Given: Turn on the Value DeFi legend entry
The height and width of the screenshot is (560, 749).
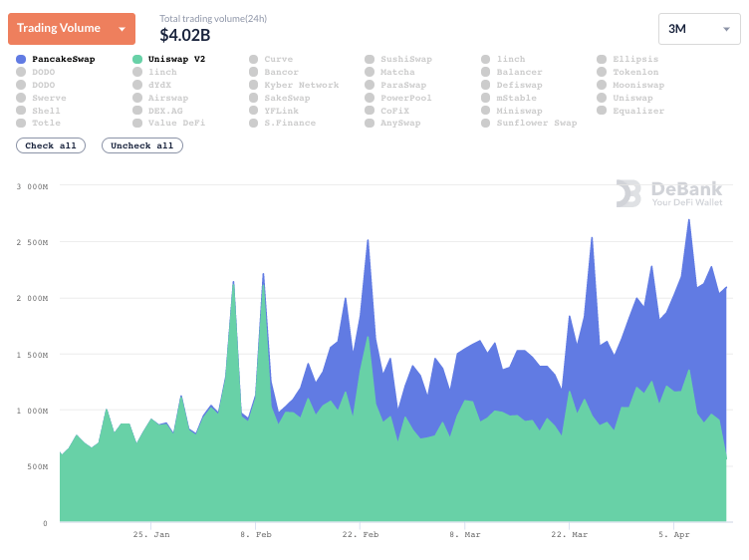Looking at the screenshot, I should pyautogui.click(x=169, y=124).
